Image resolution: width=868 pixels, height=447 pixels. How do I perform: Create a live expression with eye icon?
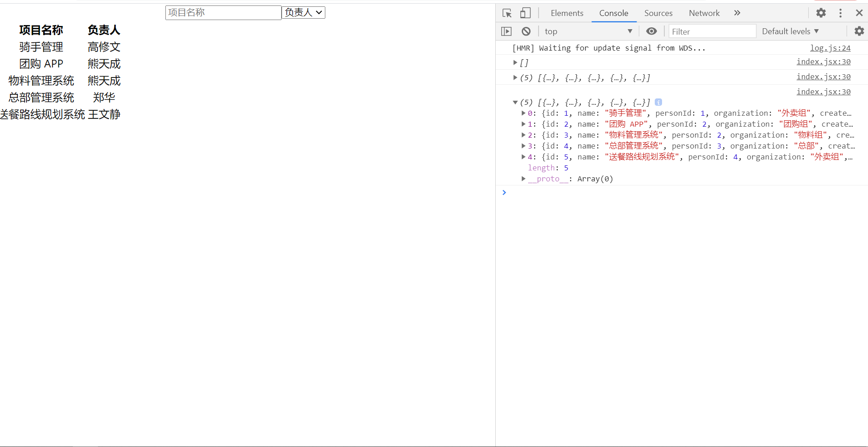652,31
